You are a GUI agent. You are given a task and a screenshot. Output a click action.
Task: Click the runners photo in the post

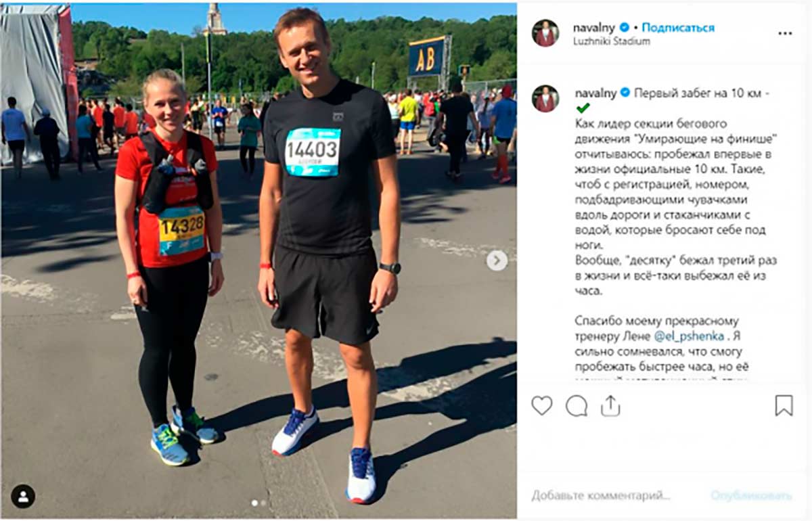[258, 260]
